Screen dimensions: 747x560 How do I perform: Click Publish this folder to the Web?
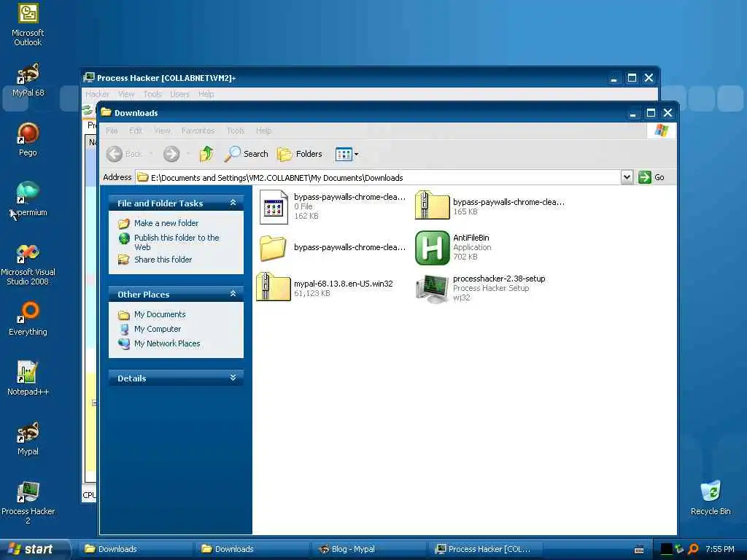pyautogui.click(x=177, y=242)
